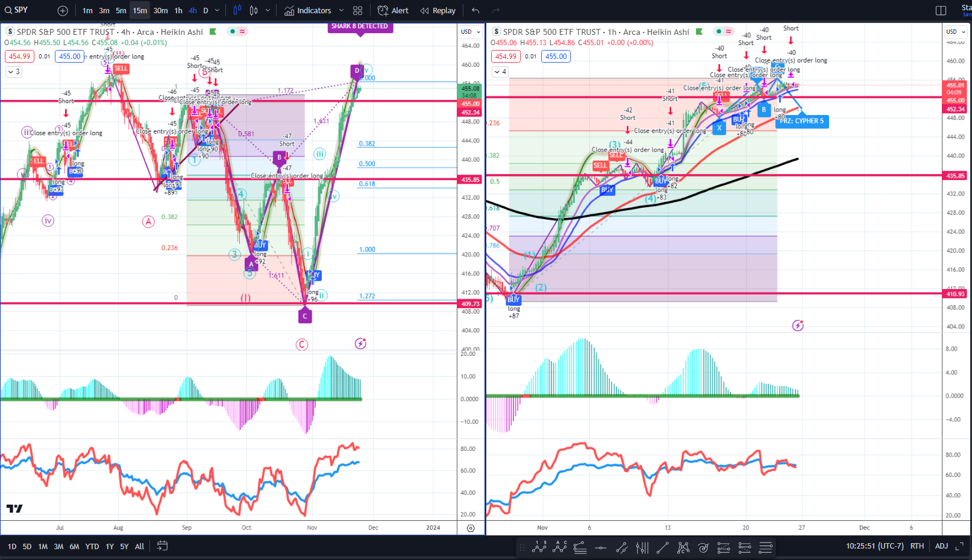
Task: Click the candlestick chart type icon
Action: point(254,10)
